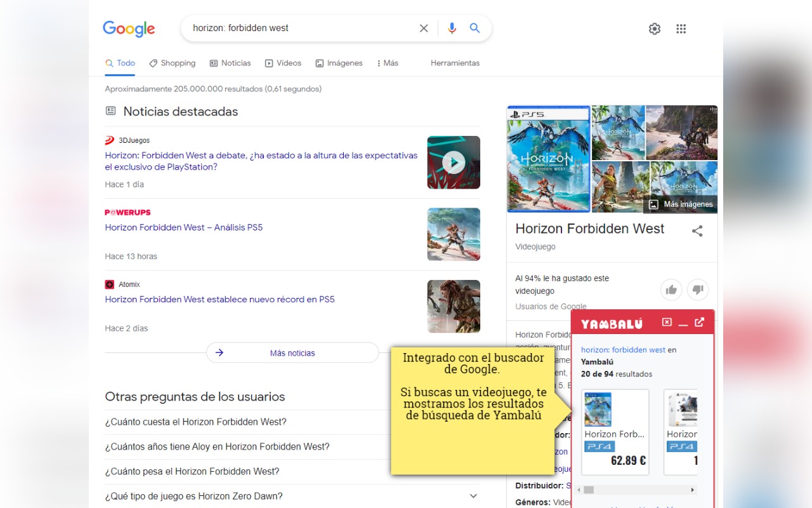Open Yambalú widget in a new window
The image size is (812, 508).
tap(699, 323)
